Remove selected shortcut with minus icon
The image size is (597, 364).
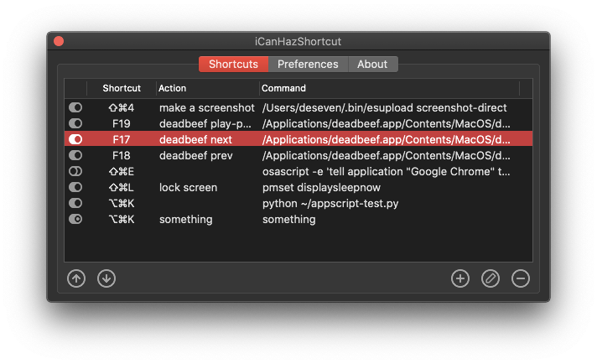(x=521, y=278)
